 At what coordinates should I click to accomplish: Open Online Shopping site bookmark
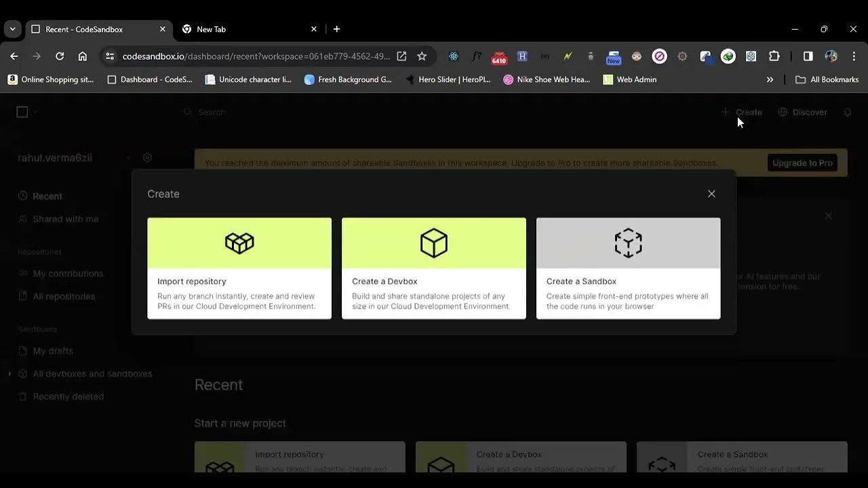pos(51,79)
